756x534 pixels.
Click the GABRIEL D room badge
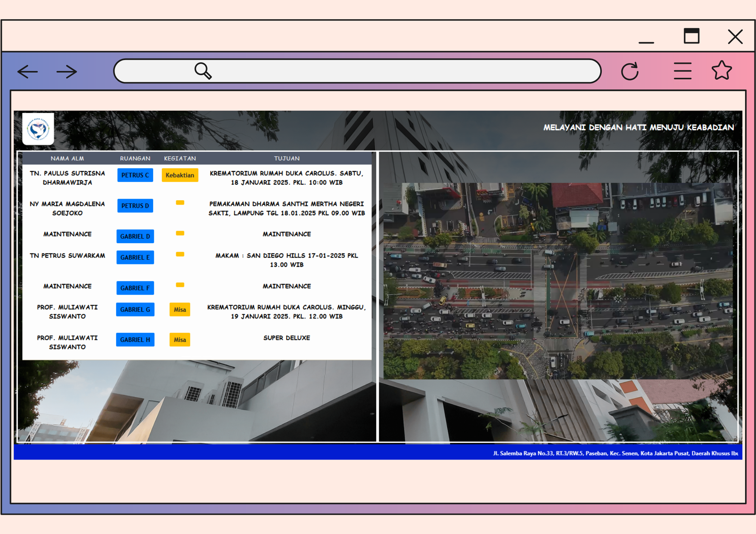tap(135, 236)
